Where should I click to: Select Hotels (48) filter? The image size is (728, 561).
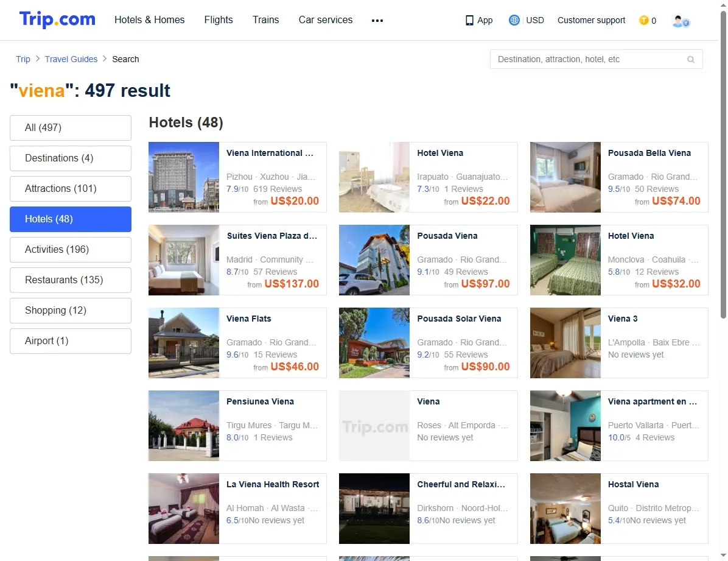(x=71, y=219)
